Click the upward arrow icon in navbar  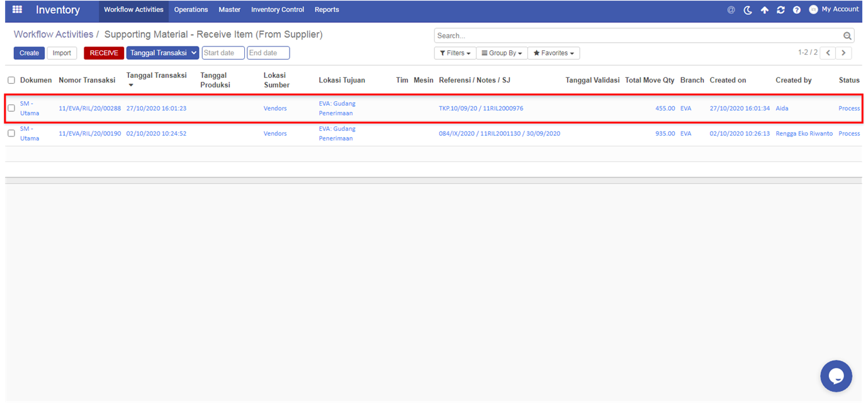coord(764,10)
